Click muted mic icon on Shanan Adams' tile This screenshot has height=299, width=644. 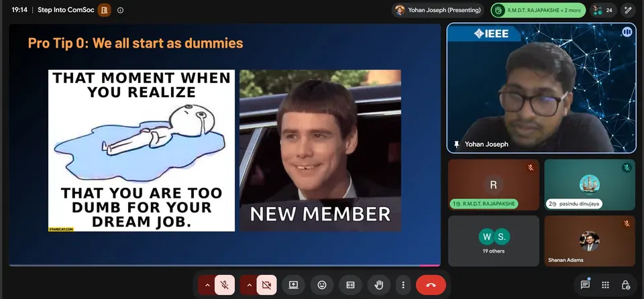(x=627, y=223)
